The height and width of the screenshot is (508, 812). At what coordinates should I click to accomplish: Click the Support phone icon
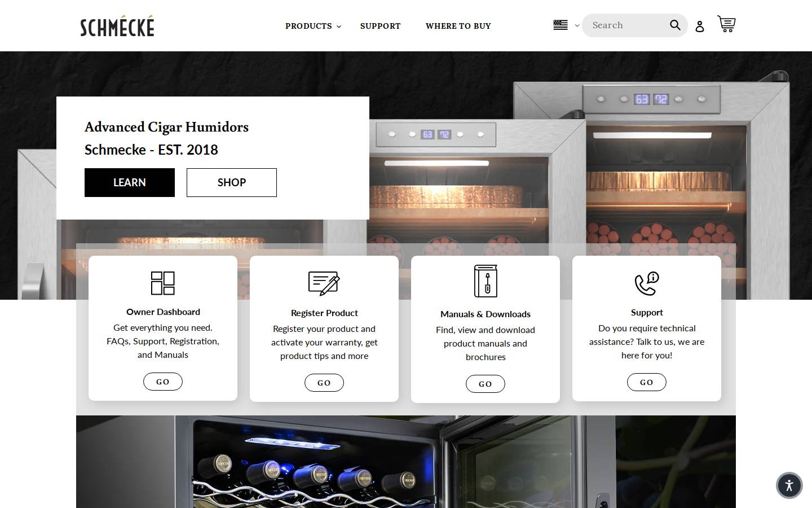click(x=647, y=283)
